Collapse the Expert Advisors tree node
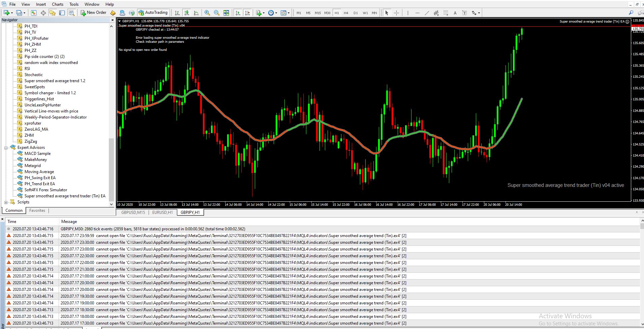The image size is (644, 329). click(6, 147)
